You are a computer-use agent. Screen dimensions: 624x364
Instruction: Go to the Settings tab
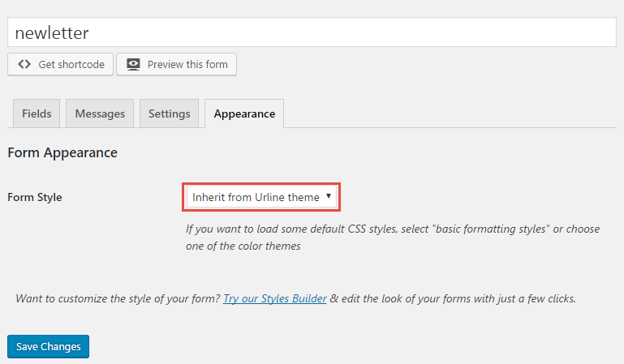(x=169, y=113)
